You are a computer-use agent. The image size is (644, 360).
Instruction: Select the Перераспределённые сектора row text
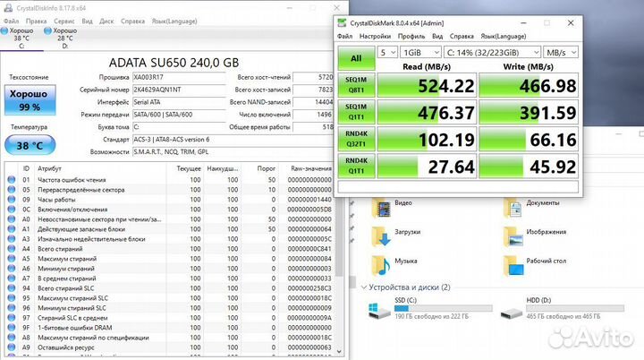click(80, 190)
